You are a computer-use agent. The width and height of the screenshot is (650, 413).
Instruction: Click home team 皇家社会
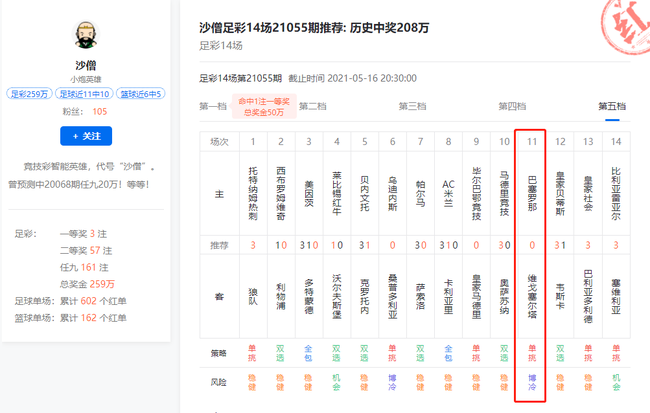(x=588, y=194)
